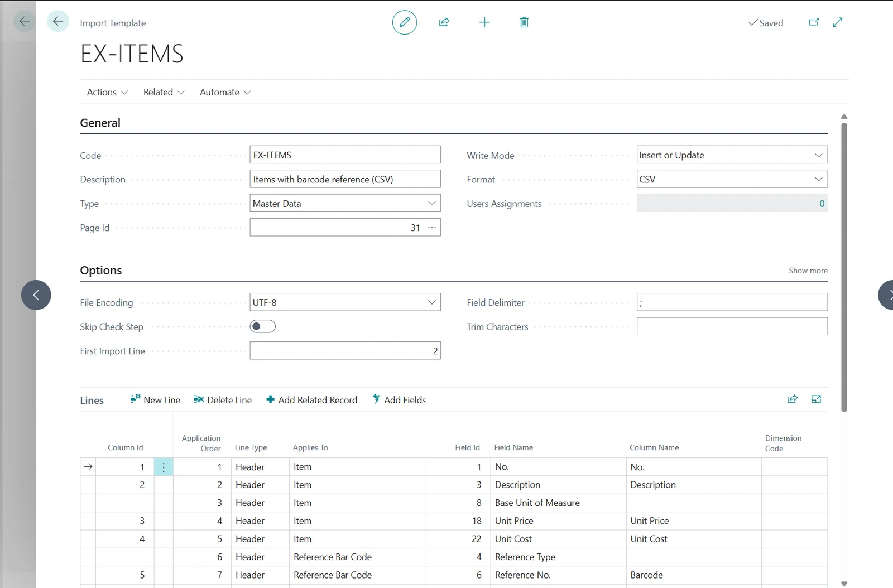The height and width of the screenshot is (588, 893).
Task: Click Applies To cell in order 6 row
Action: [357, 557]
